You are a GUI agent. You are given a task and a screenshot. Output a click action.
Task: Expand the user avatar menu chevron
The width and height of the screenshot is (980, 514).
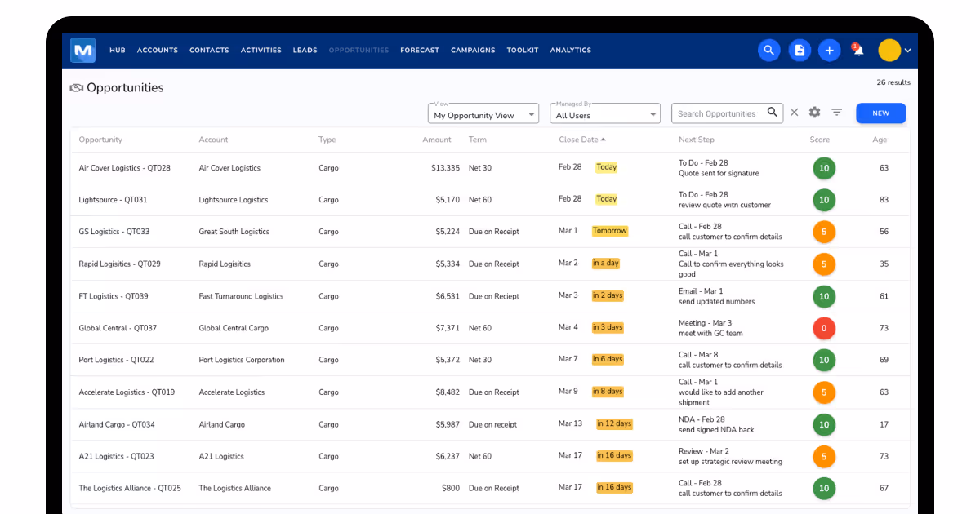tap(907, 51)
